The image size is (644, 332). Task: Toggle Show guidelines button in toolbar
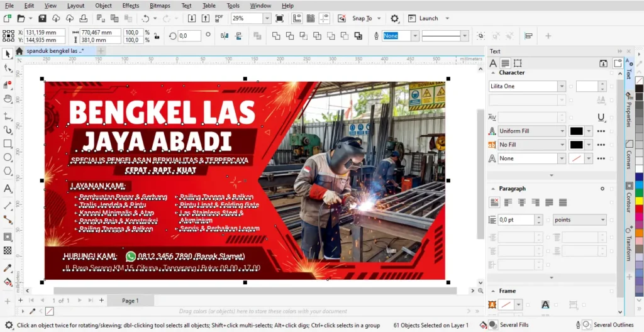(325, 18)
